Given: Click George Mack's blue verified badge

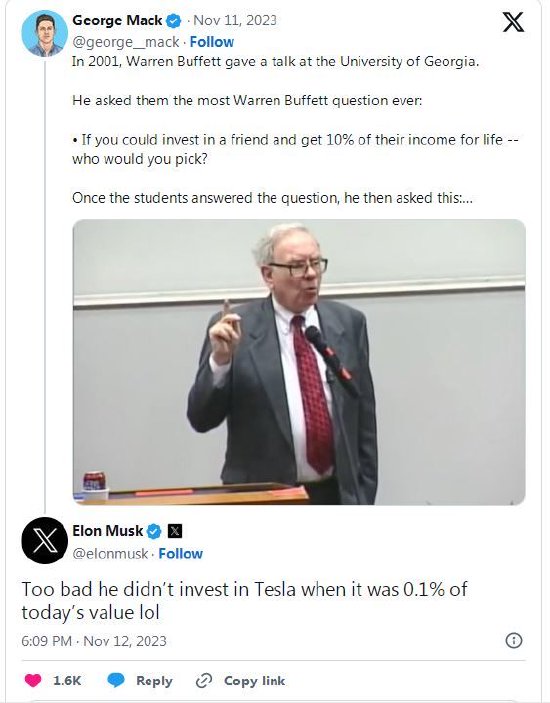Looking at the screenshot, I should (x=174, y=21).
